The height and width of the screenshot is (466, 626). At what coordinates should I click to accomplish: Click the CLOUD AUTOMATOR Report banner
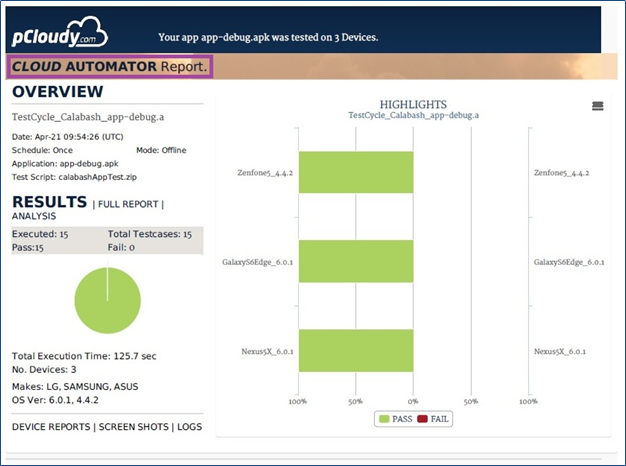point(109,67)
